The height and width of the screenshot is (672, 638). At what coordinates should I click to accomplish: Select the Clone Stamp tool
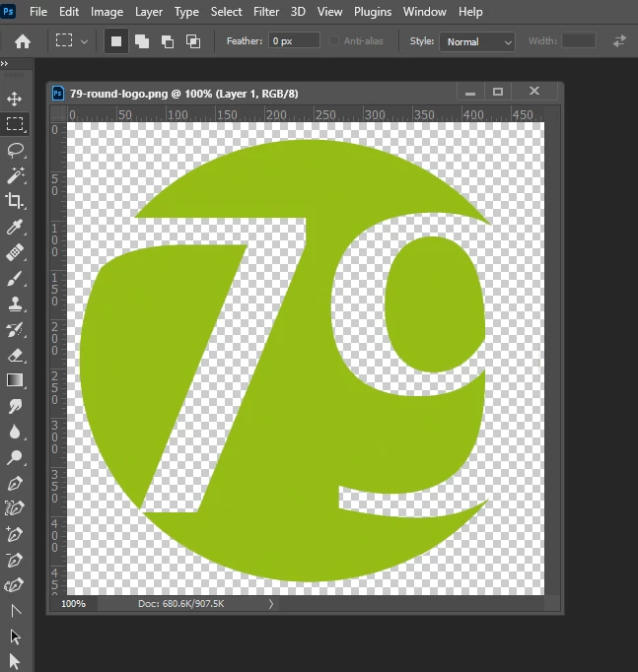tap(16, 303)
